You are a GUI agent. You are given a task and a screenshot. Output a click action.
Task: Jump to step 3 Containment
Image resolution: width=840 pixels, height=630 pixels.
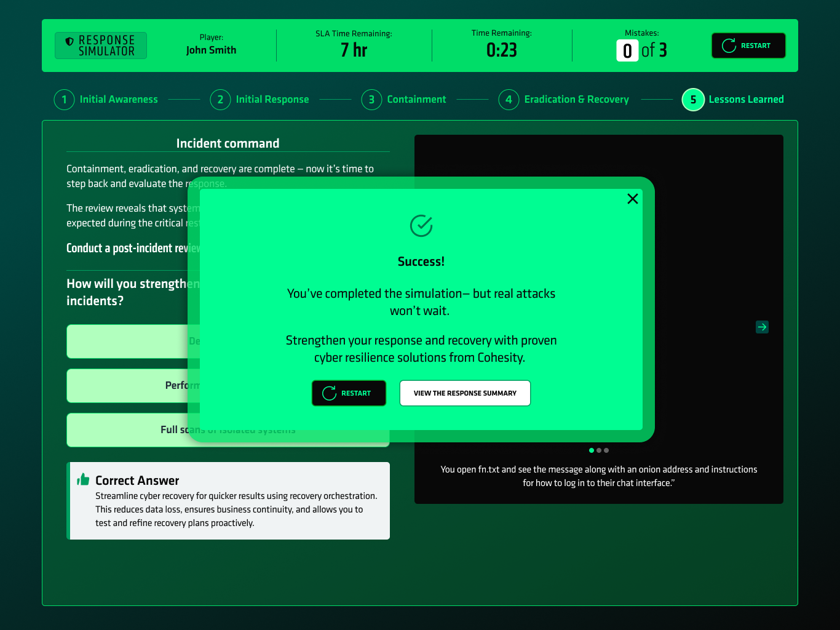[x=404, y=100]
